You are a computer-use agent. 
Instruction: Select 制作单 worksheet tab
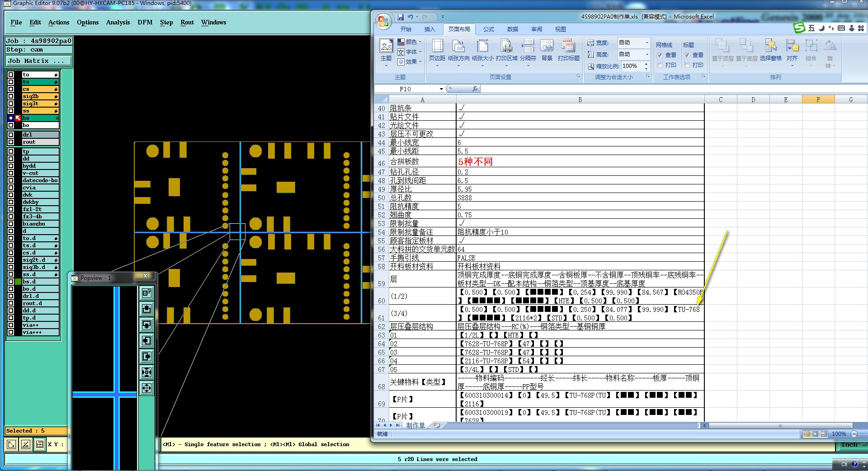click(x=415, y=425)
